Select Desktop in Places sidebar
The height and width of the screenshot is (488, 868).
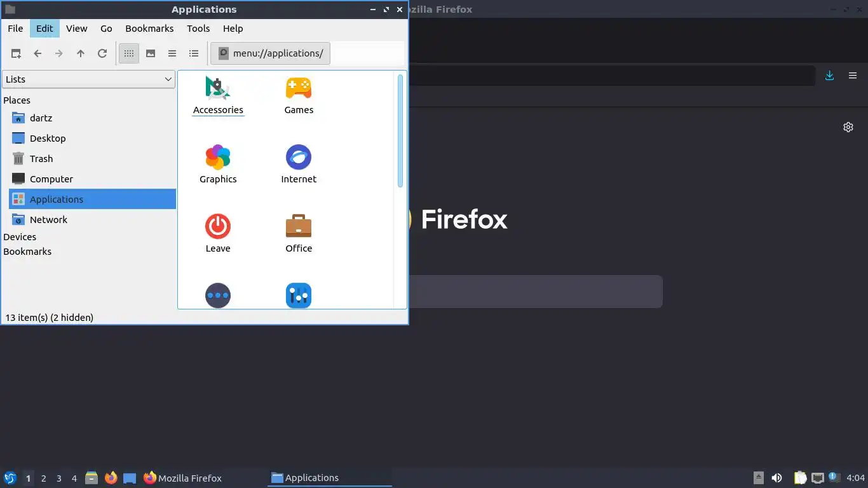point(92,139)
